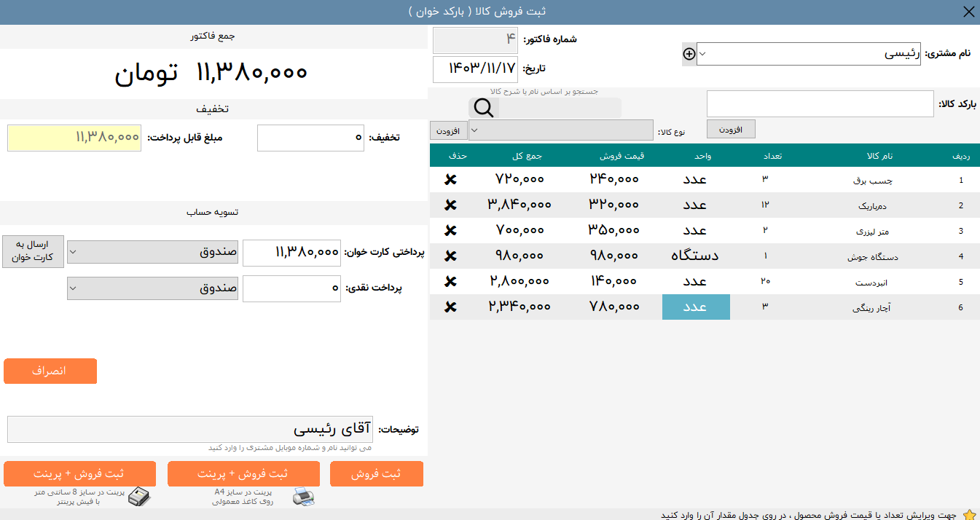The width and height of the screenshot is (980, 520).
Task: Click the plus icon to add a new customer
Action: 688,53
